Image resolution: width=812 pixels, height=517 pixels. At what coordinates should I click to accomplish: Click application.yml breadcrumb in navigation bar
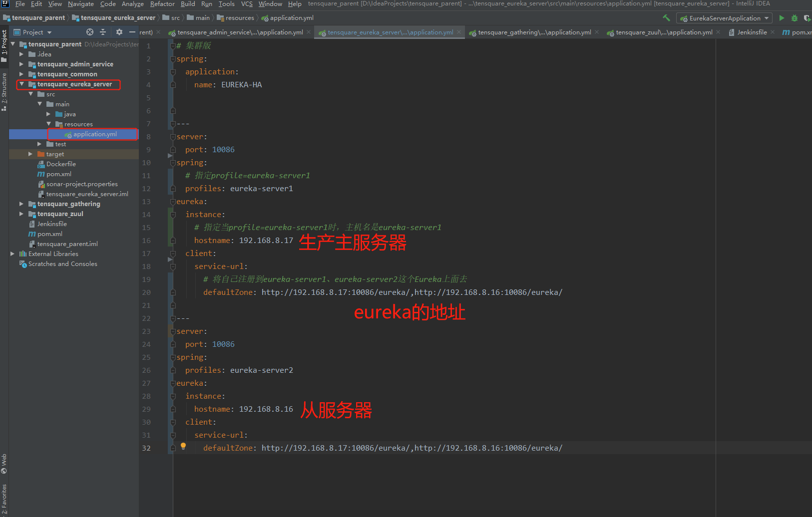tap(287, 18)
